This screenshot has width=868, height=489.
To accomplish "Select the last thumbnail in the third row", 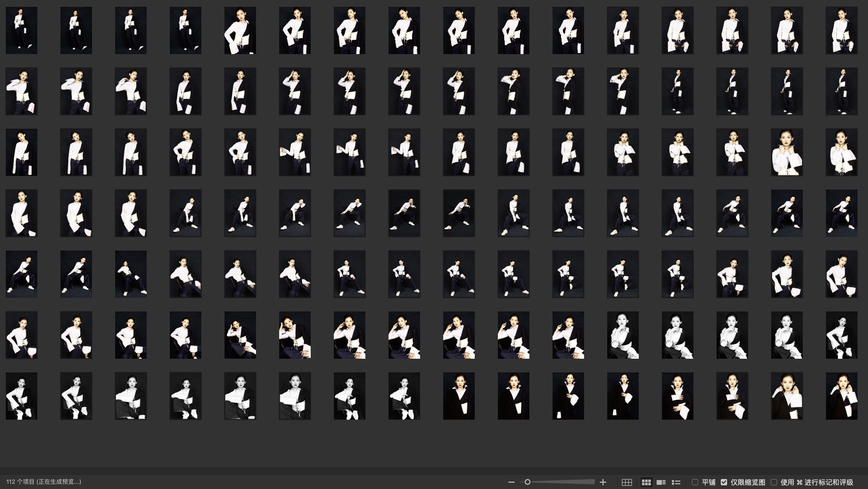I will (x=841, y=152).
